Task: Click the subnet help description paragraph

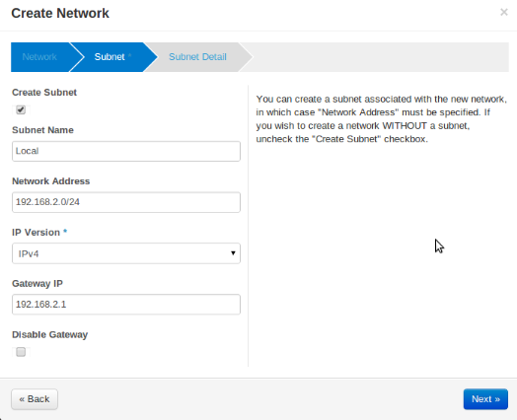Action: tap(382, 119)
